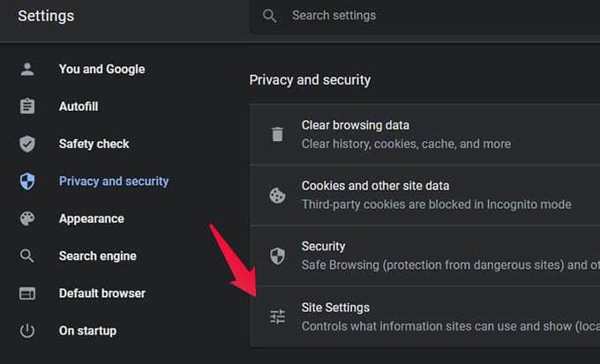Viewport: 600px width, 364px height.
Task: Click the On startup power icon
Action: [x=27, y=331]
